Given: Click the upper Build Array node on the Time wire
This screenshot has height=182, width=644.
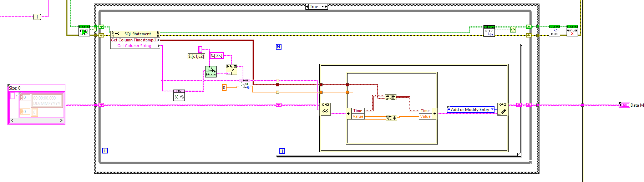Looking at the screenshot, I should 391,97.
